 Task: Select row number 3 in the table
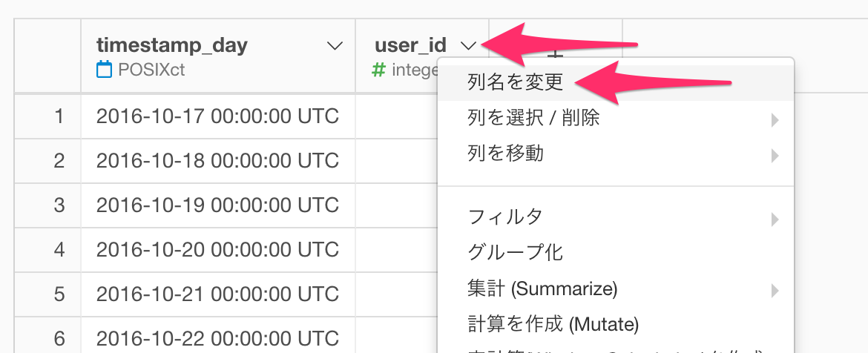click(59, 205)
